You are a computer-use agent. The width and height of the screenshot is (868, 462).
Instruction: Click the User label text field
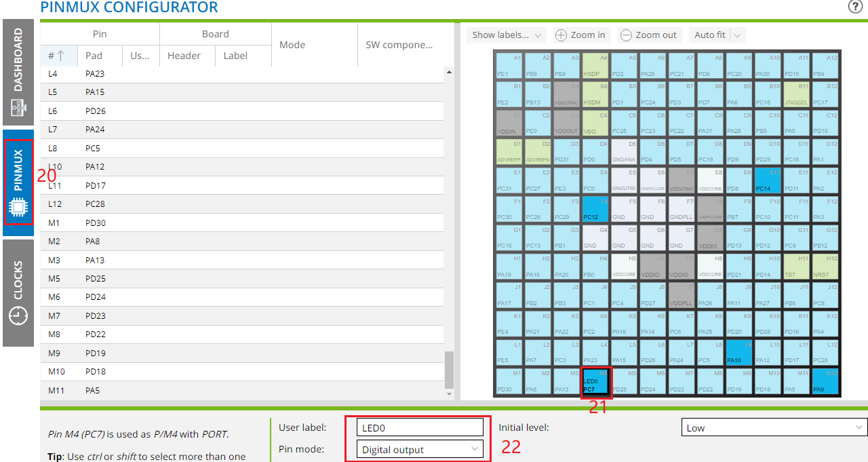[x=419, y=427]
